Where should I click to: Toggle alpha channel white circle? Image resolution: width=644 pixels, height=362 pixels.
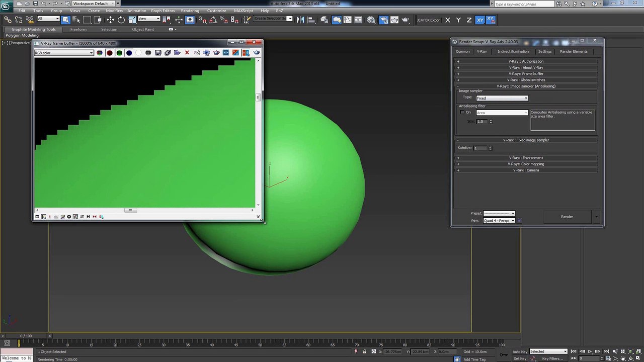[x=138, y=53]
